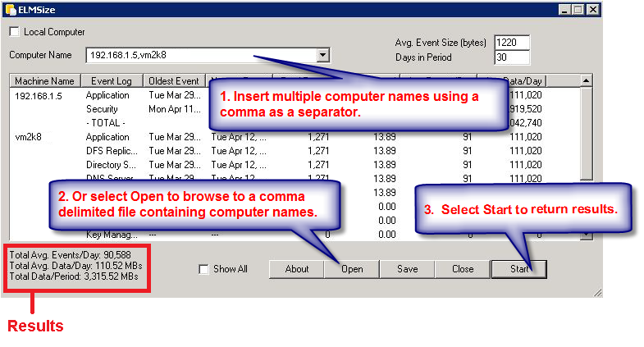Expand the Computer Name dropdown arrow
The image size is (644, 347).
tap(323, 55)
